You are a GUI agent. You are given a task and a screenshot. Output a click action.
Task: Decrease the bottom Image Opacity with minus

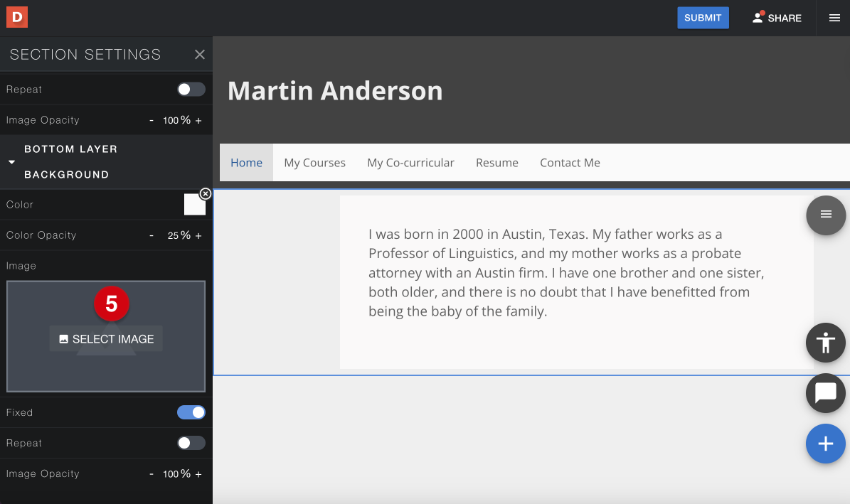(152, 473)
